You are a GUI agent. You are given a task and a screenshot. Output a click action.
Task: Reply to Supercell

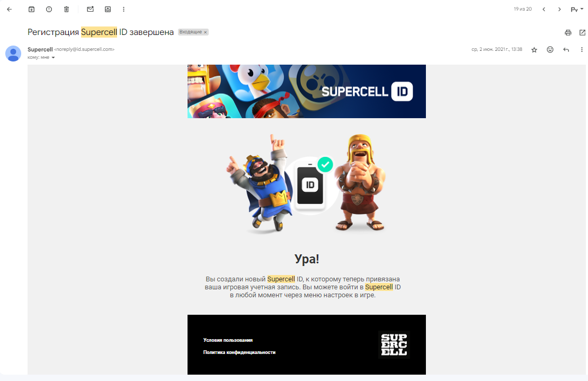[x=566, y=49]
